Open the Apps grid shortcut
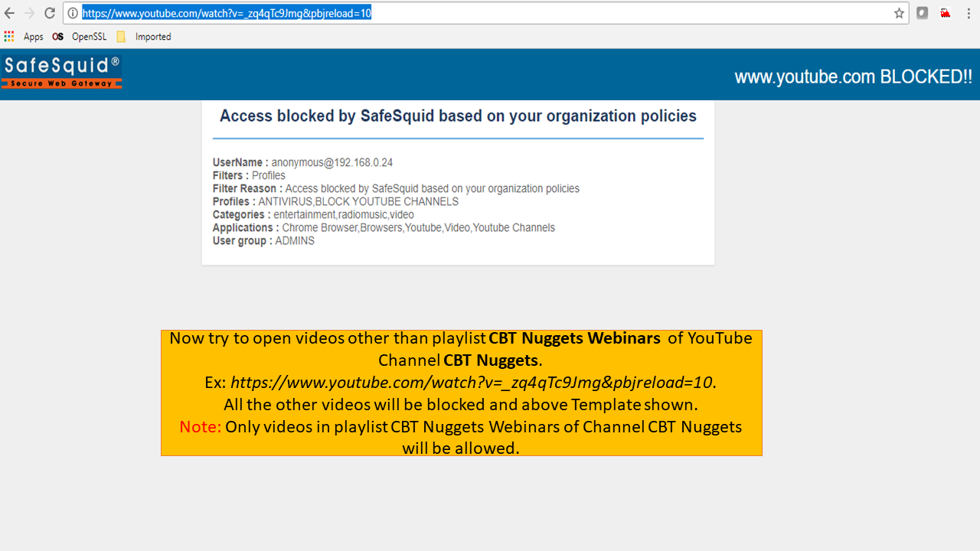Image resolution: width=980 pixels, height=551 pixels. pos(9,36)
